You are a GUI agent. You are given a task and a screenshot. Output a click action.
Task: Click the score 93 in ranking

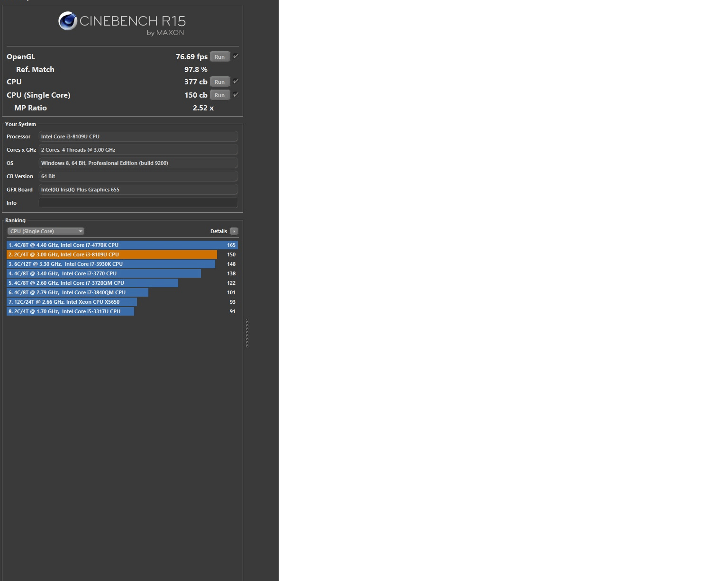[x=233, y=302]
